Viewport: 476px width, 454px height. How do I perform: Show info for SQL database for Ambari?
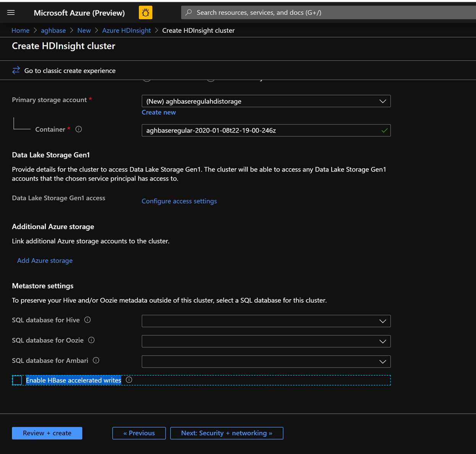pos(96,360)
